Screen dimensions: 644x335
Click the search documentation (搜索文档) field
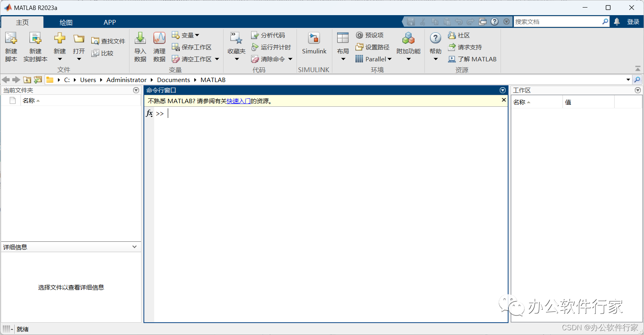click(557, 22)
